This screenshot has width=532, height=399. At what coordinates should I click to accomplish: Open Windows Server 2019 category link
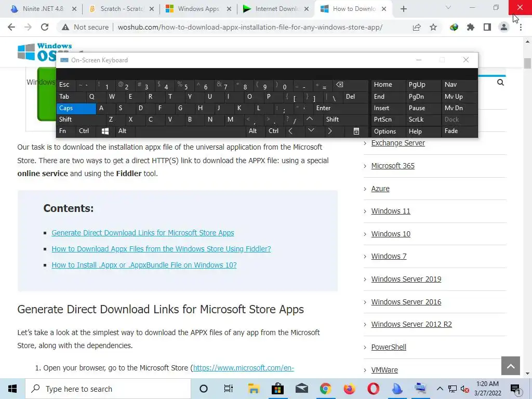tap(406, 279)
